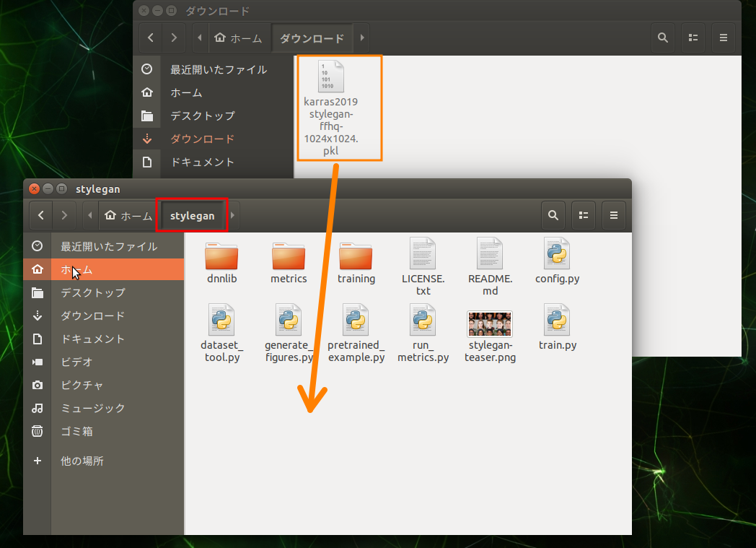Select the stylegan-teaser.png thumbnail
Screen dimensions: 756x548
tap(490, 323)
